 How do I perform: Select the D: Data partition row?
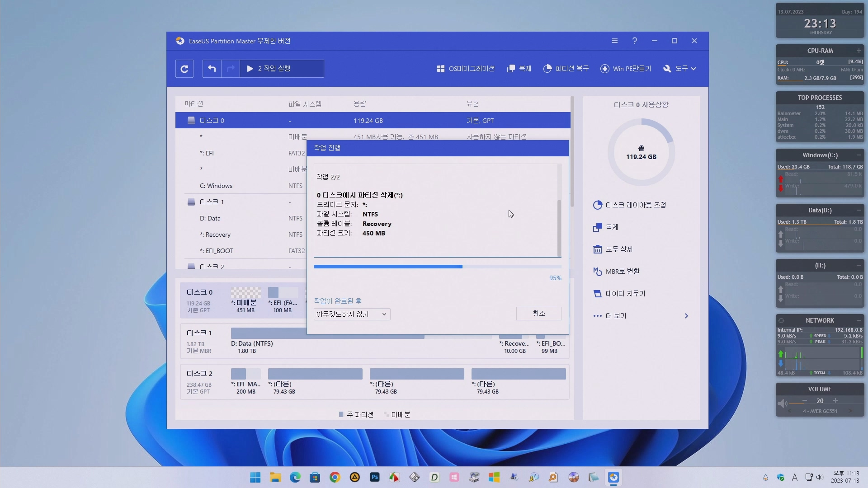(241, 218)
